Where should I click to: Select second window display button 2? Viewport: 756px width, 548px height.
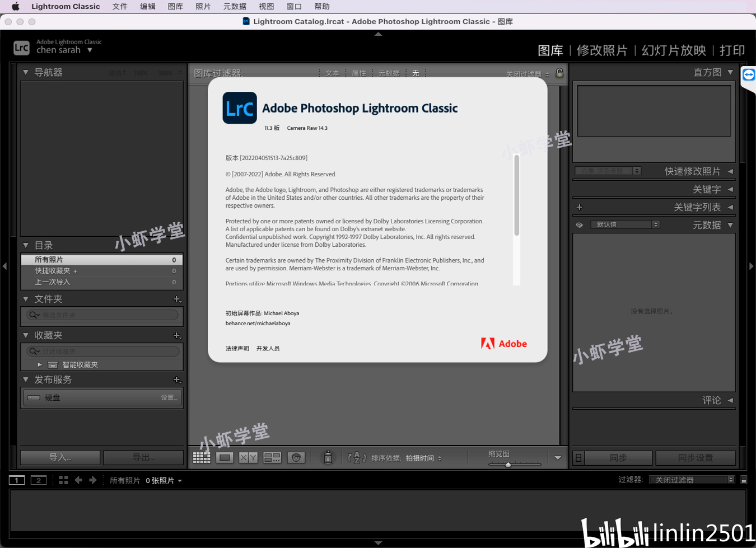coord(38,480)
